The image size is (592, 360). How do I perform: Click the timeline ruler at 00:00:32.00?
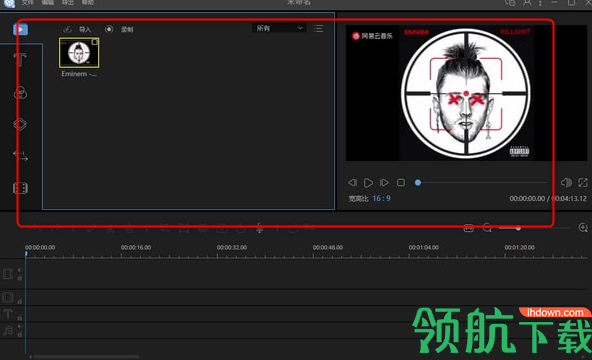click(x=232, y=248)
